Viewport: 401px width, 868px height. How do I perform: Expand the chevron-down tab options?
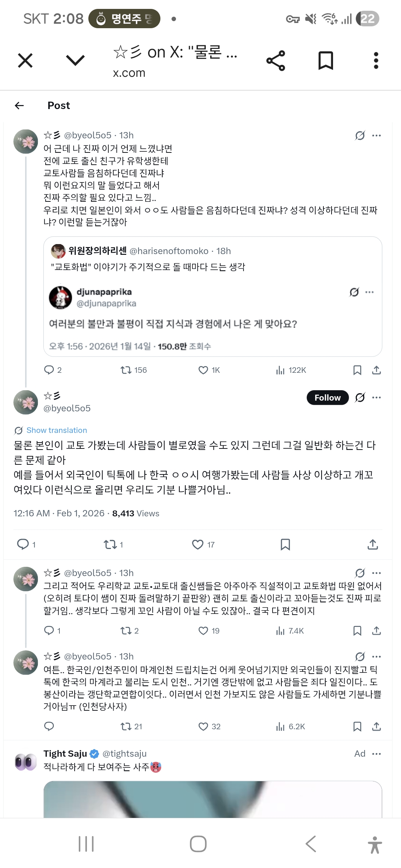click(x=75, y=60)
